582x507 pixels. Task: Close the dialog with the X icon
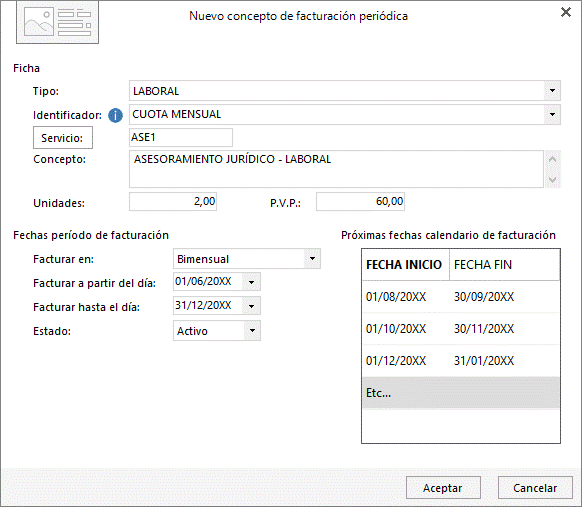(x=566, y=12)
